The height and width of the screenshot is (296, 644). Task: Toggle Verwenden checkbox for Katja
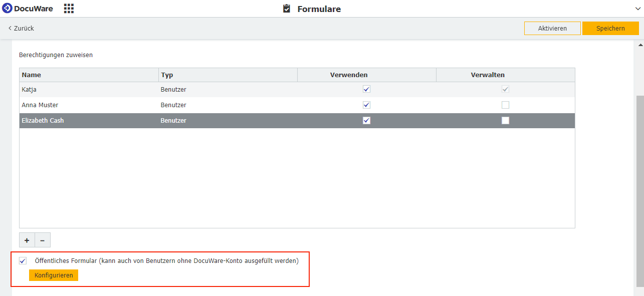[x=366, y=90]
